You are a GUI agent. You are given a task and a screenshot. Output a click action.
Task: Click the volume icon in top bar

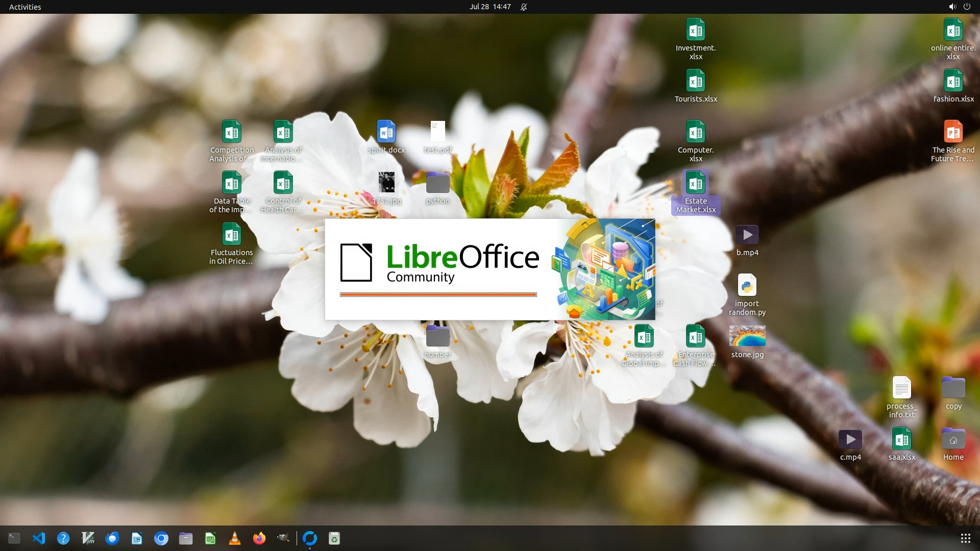point(952,7)
